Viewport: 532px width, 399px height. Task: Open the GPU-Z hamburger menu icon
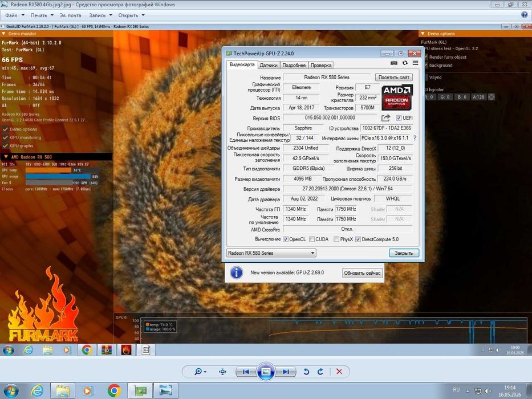(x=415, y=63)
